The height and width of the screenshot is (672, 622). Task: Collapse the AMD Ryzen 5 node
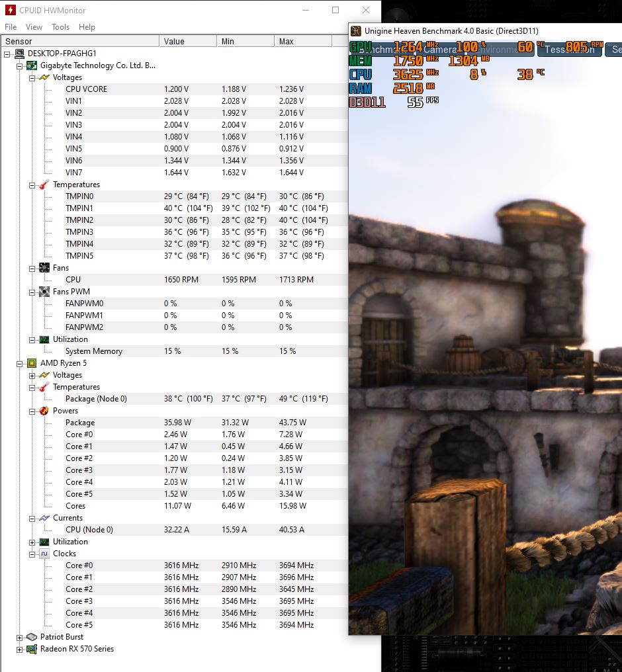[x=19, y=364]
